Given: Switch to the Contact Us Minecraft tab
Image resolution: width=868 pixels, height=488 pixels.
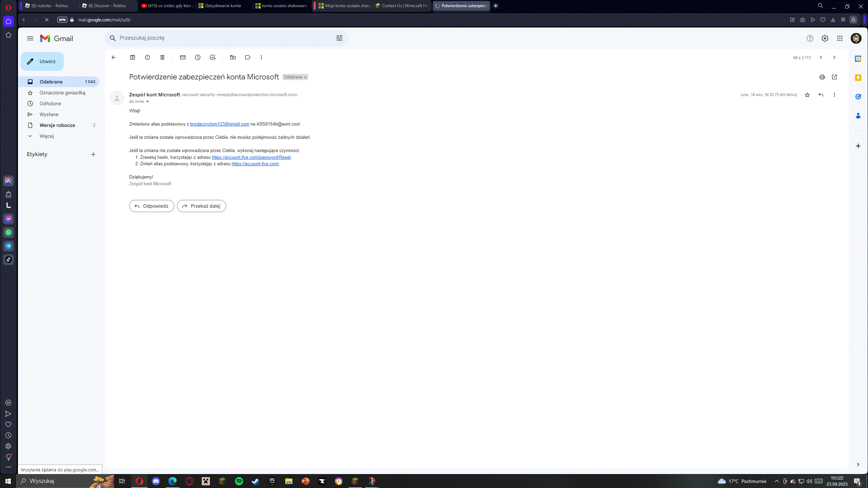Looking at the screenshot, I should point(402,6).
